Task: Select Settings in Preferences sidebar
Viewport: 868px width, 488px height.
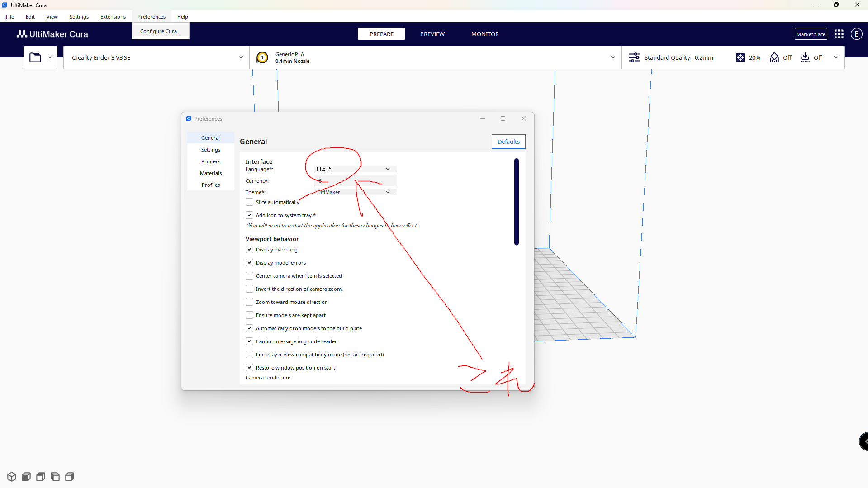Action: click(x=211, y=150)
